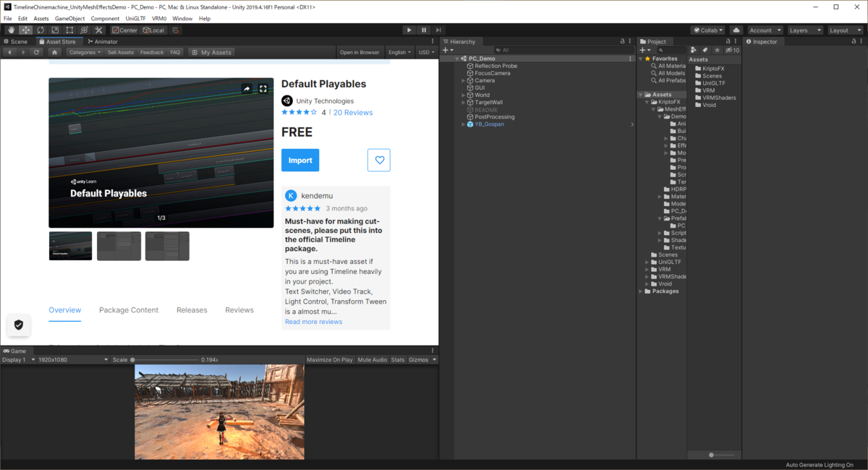
Task: Start Play mode
Action: pyautogui.click(x=409, y=30)
